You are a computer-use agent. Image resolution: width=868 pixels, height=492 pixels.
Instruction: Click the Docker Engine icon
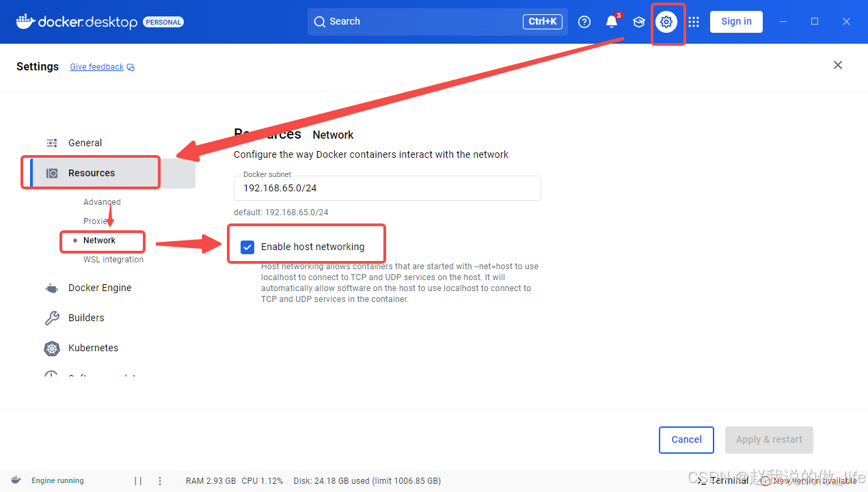(52, 288)
